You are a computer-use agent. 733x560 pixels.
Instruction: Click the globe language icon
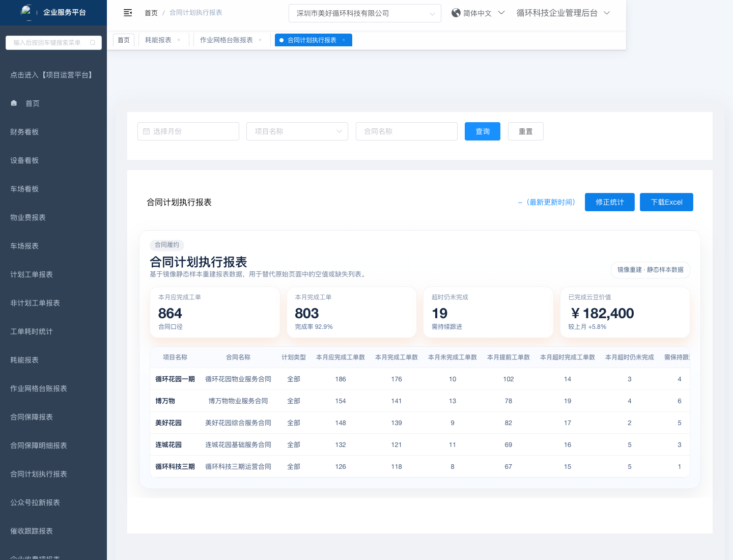(x=456, y=13)
